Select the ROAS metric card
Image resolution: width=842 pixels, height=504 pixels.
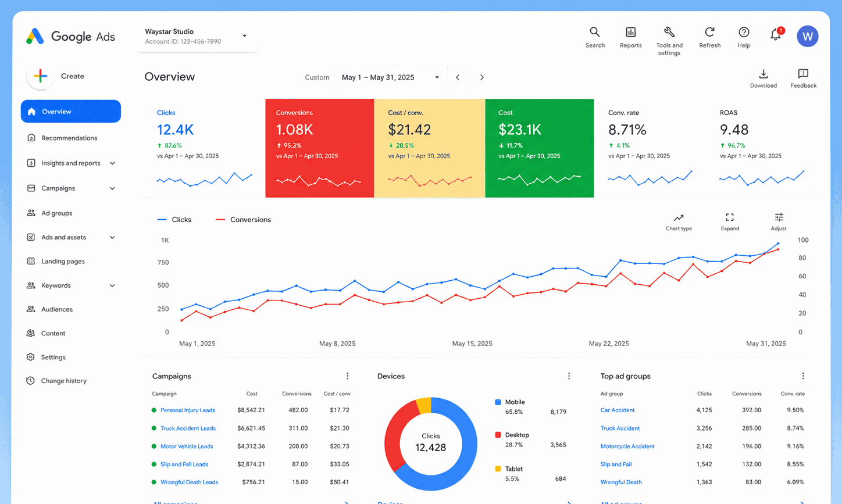pos(762,148)
